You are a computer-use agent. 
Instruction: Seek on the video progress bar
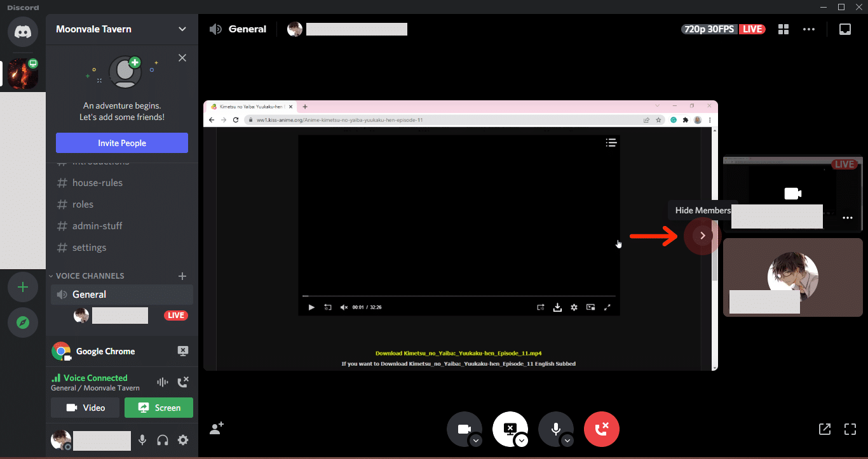click(x=459, y=296)
